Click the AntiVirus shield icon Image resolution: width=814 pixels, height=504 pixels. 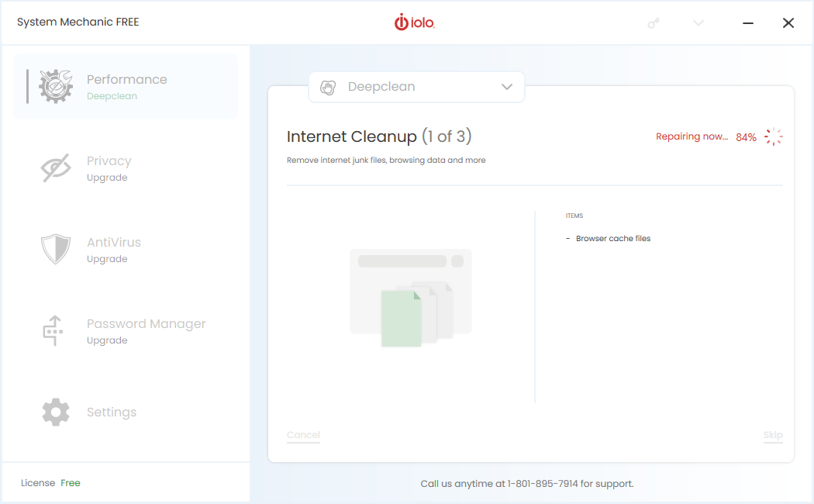[56, 249]
